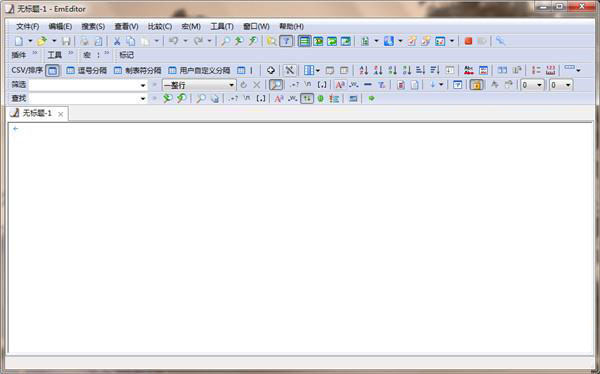The image size is (600, 374).
Task: Open the Undo history dropdown arrow
Action: [185, 41]
